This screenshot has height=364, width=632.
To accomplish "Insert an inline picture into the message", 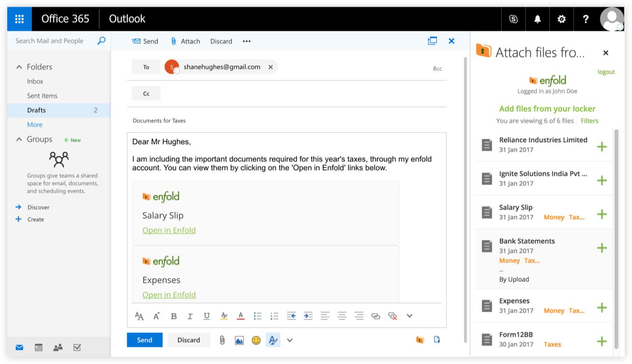I will point(239,340).
